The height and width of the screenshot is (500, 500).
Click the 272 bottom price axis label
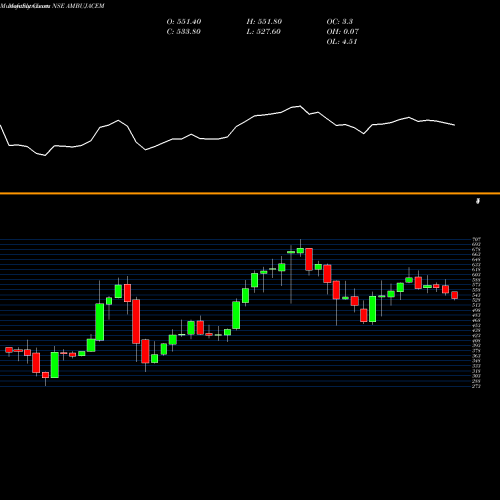(476, 386)
